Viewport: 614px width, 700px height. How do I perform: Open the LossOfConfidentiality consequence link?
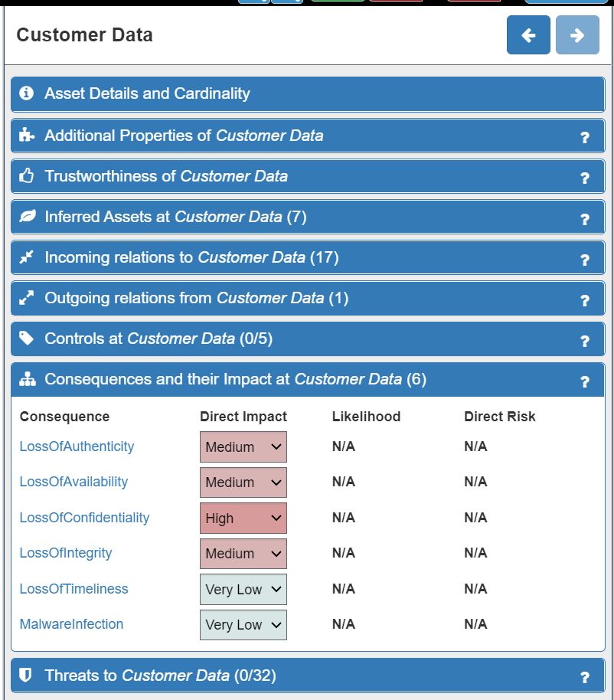pyautogui.click(x=84, y=518)
